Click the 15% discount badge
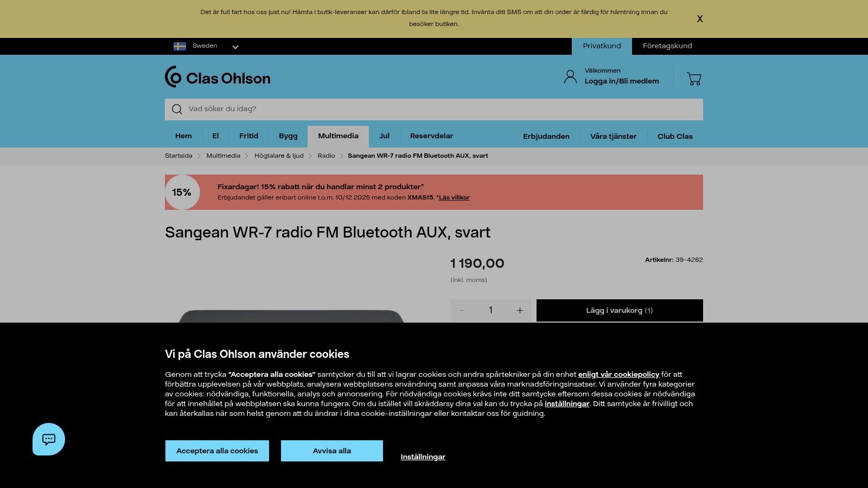The width and height of the screenshot is (868, 488). tap(182, 192)
